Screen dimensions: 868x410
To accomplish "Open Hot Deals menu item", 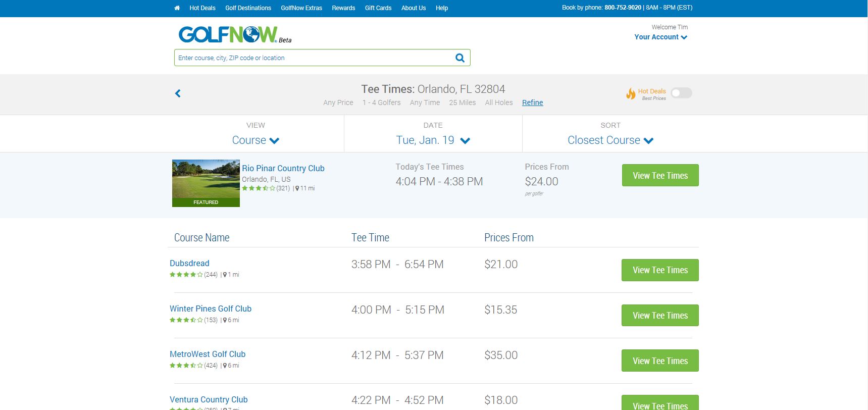I will pyautogui.click(x=202, y=8).
